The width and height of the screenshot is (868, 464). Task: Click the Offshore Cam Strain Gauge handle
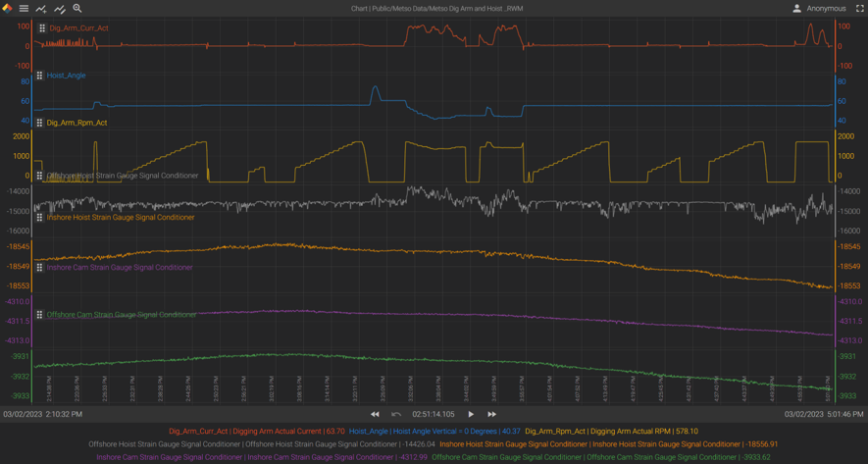point(39,315)
